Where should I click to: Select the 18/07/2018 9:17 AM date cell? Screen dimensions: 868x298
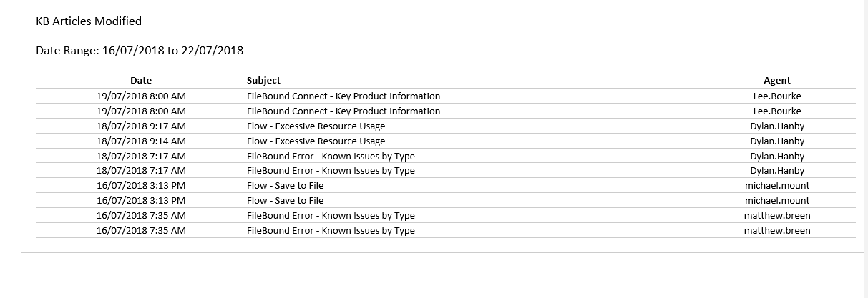click(141, 126)
